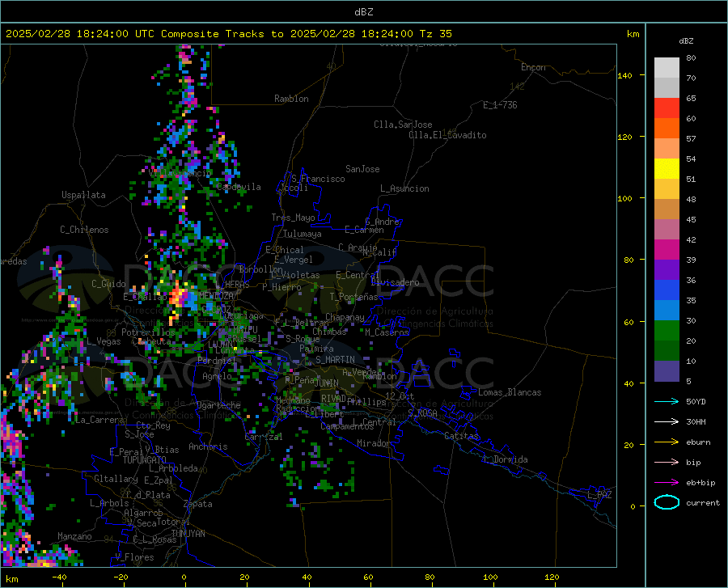
Task: Click the Clla.El_Cavadito label
Action: 447,135
